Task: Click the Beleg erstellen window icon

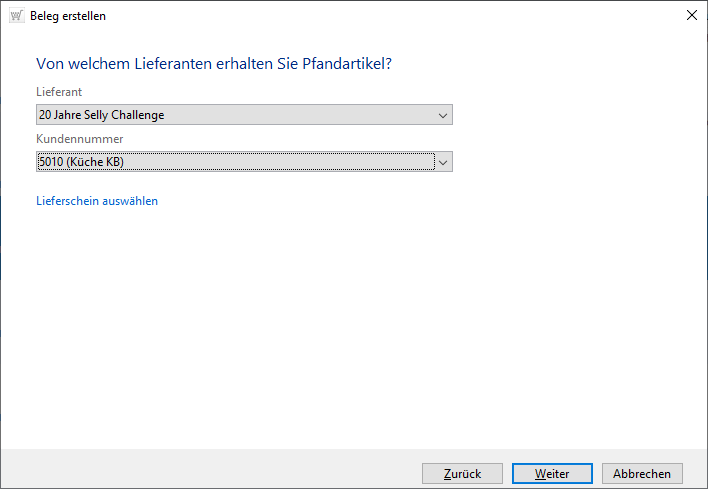Action: click(x=16, y=15)
